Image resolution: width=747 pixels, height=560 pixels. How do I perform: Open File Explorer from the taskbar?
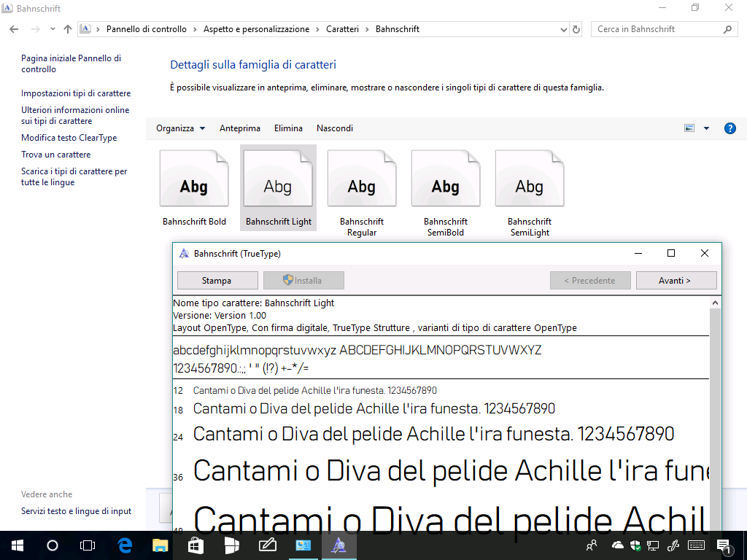click(160, 545)
